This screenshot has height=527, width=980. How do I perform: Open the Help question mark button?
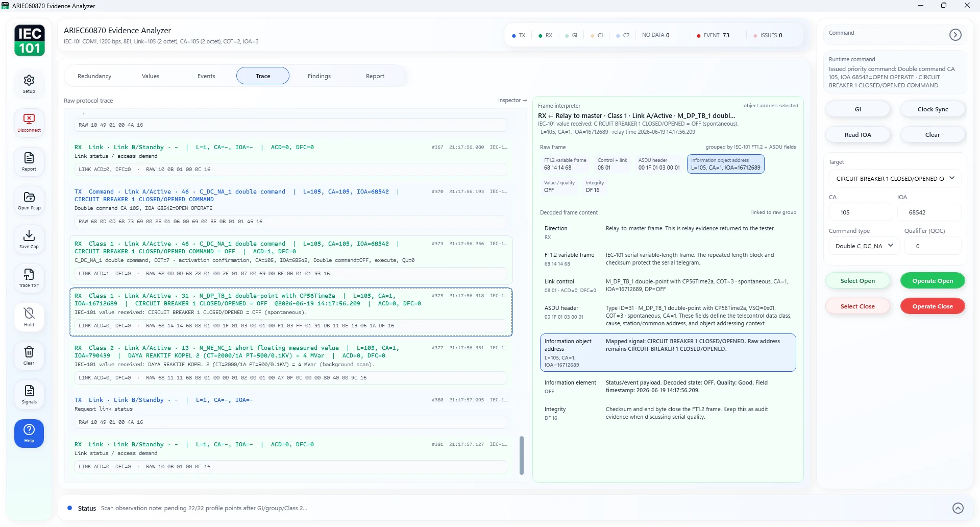coord(29,434)
